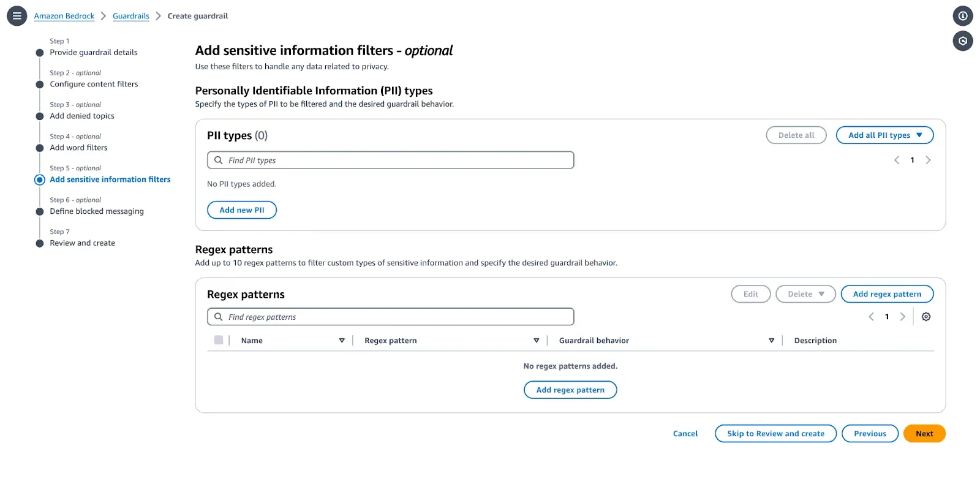Tick the select-all regex patterns checkbox
Screen dimensions: 980x484
[219, 340]
